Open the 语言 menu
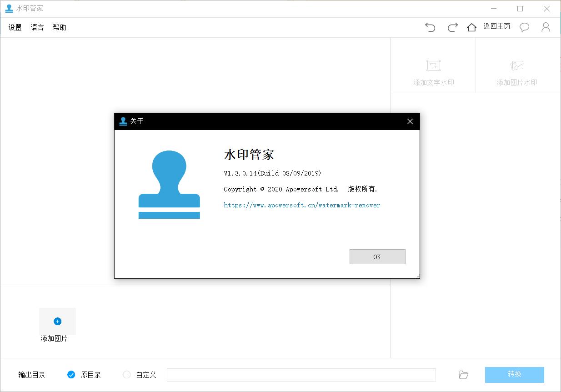Image resolution: width=561 pixels, height=392 pixels. 37,27
